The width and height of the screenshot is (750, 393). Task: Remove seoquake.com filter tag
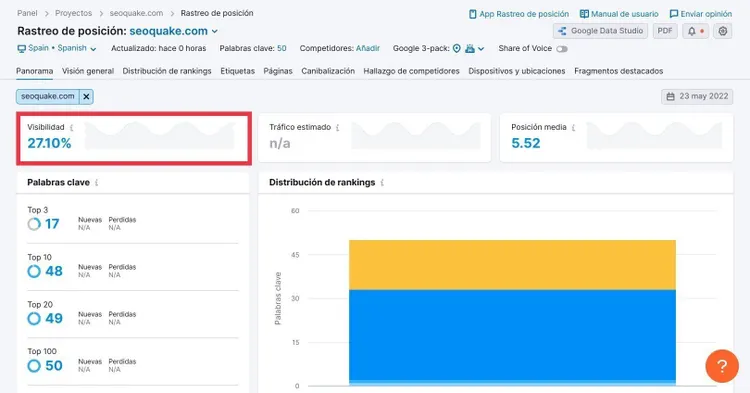(86, 97)
